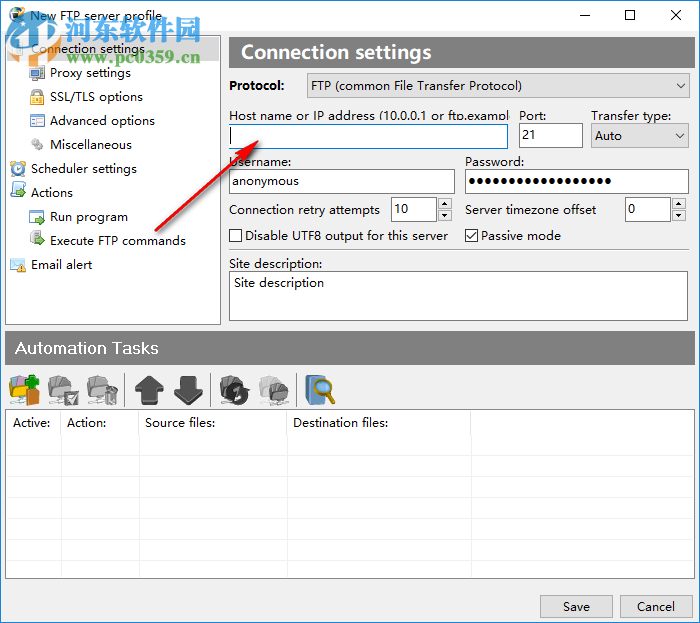Open SSL/TLS options page

coord(96,97)
